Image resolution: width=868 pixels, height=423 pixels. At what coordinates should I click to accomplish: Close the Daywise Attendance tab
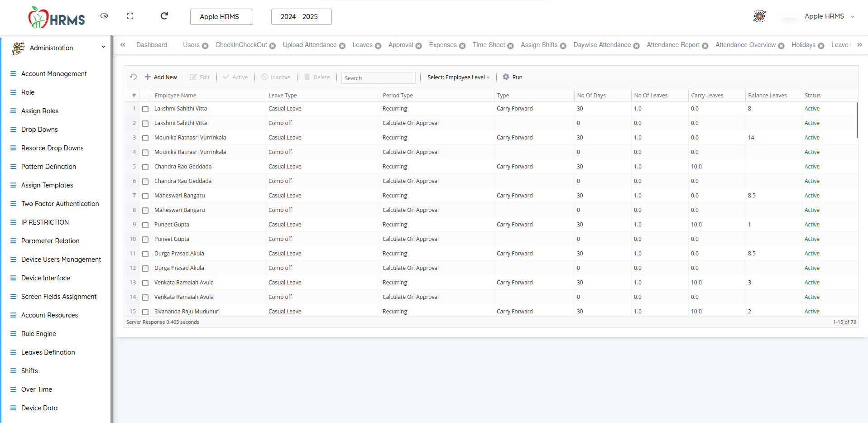coord(637,46)
